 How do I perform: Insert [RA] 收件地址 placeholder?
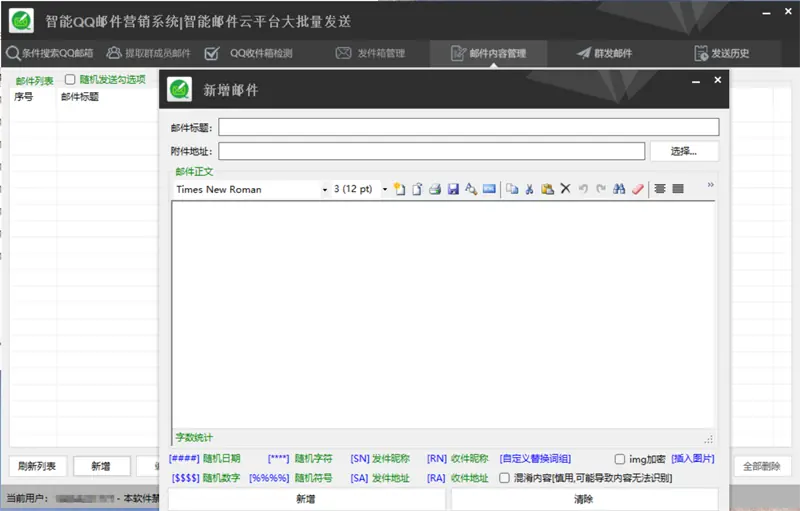tap(457, 478)
